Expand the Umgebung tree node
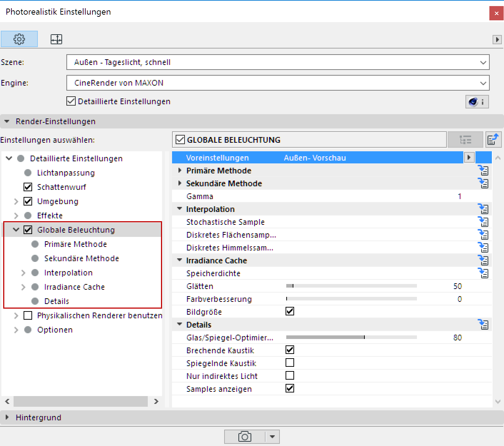 click(x=16, y=201)
